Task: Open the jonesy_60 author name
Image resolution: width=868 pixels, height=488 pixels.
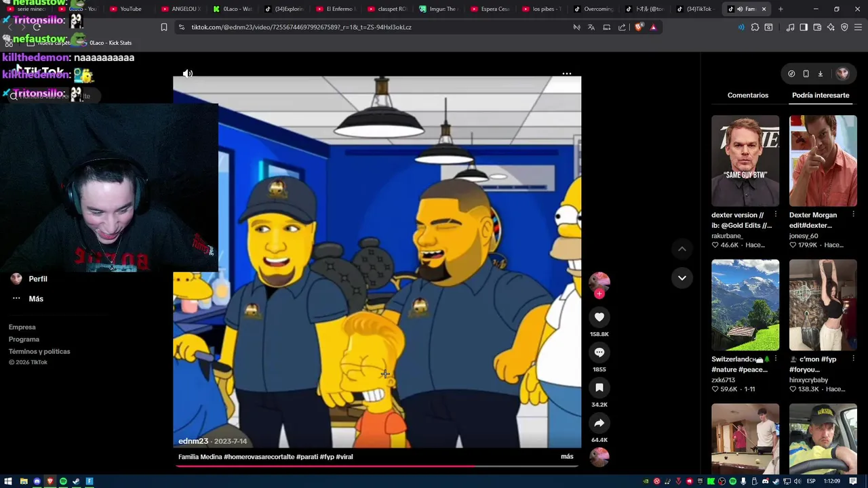Action: point(804,236)
